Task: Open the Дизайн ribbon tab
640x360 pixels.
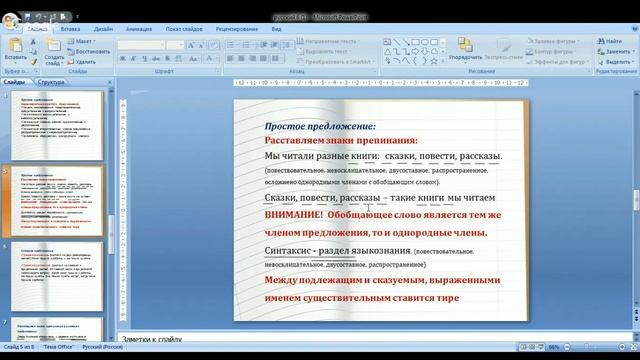Action: [103, 29]
